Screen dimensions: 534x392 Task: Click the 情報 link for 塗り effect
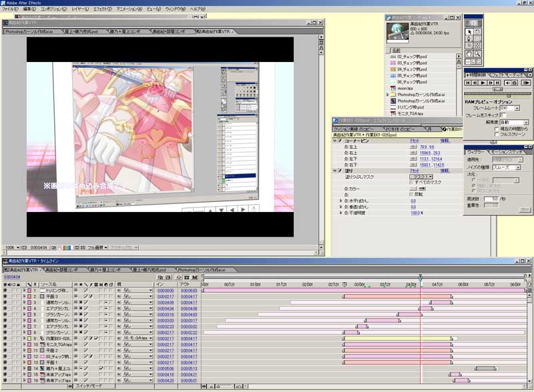pos(445,171)
